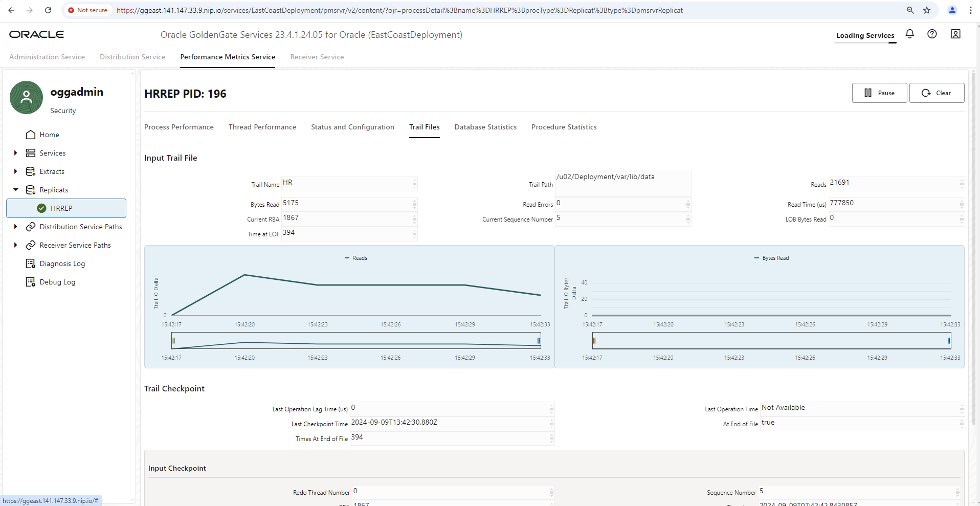Click the notifications bell icon

tap(909, 34)
